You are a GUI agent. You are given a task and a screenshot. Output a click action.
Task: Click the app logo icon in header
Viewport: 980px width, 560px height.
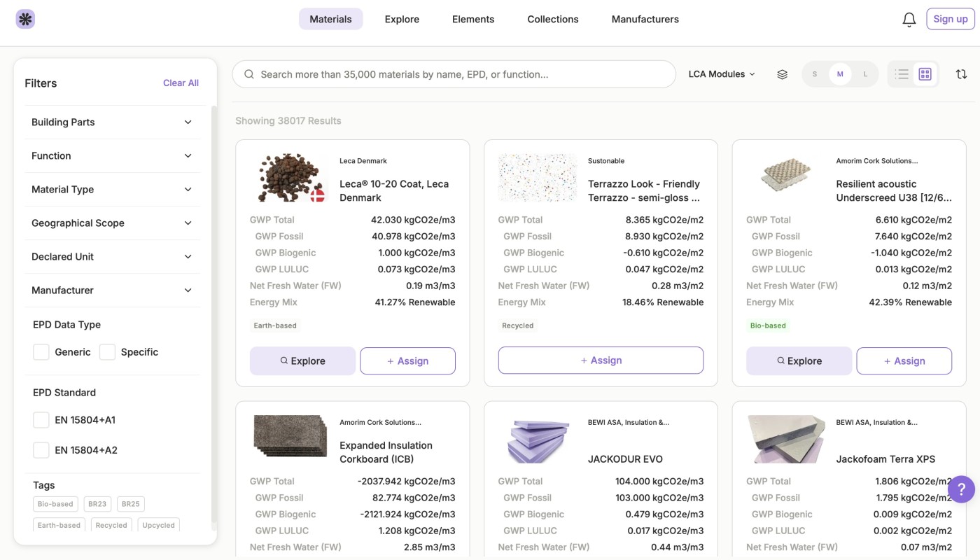click(x=25, y=19)
